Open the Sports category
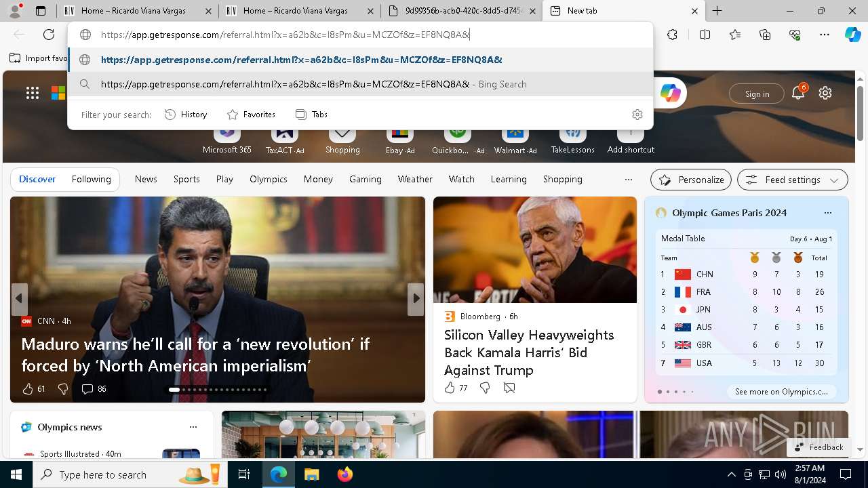This screenshot has width=868, height=488. 186,179
